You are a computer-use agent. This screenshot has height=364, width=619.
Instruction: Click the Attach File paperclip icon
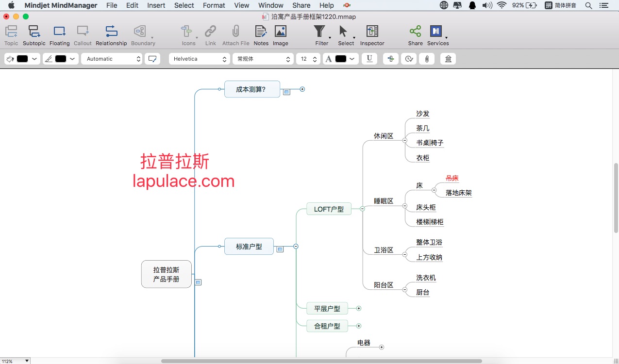tap(235, 32)
